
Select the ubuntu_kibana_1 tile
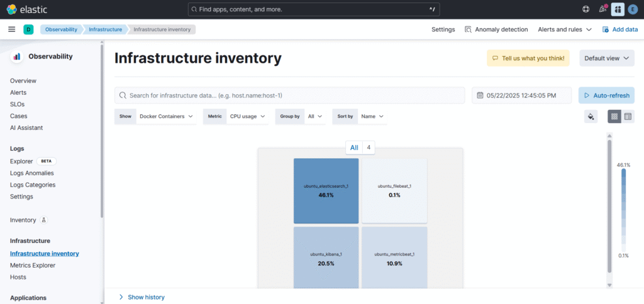tap(326, 258)
